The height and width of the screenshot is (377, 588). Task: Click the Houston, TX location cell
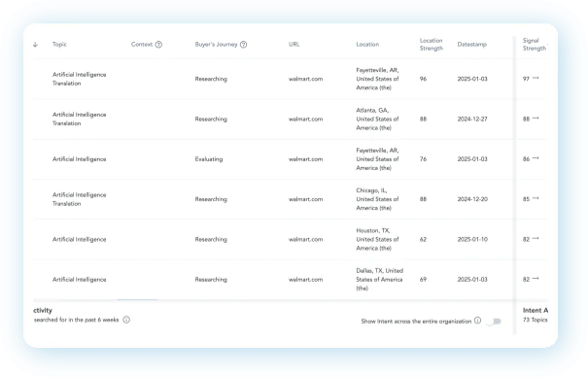377,239
